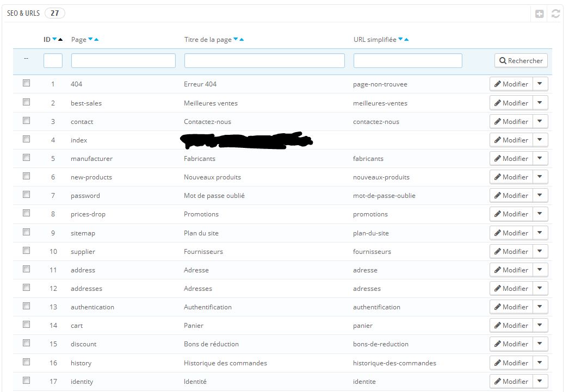Select the password row checkbox

(x=26, y=194)
